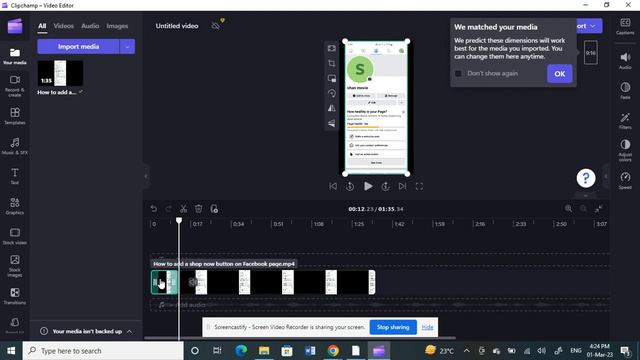Open the help question mark button
The width and height of the screenshot is (640, 360).
(586, 178)
